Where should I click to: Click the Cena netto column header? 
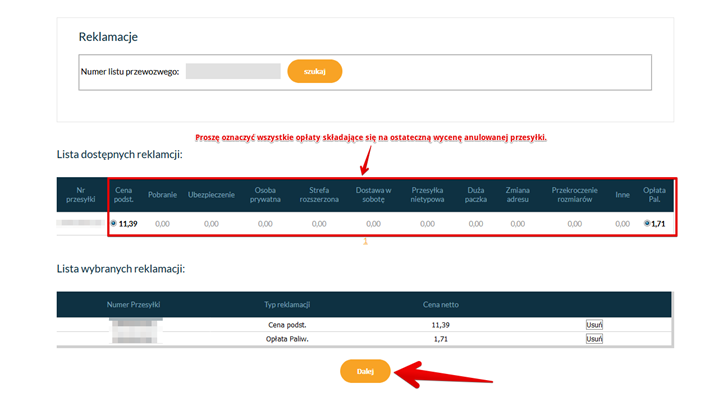tap(443, 303)
